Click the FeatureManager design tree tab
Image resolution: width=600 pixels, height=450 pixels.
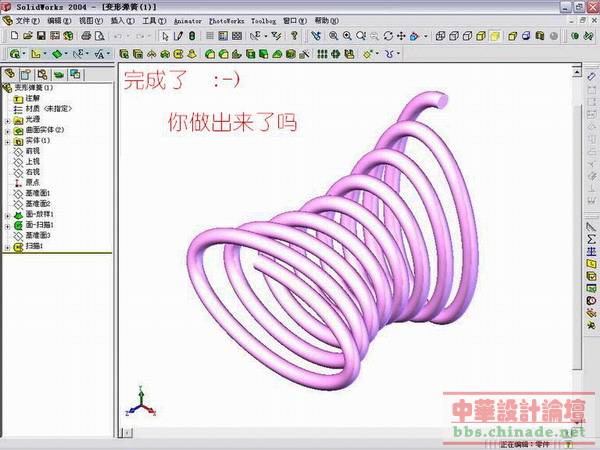[10, 74]
